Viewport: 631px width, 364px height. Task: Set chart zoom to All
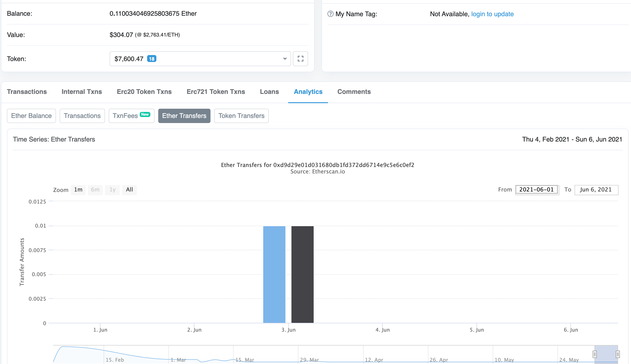point(129,190)
